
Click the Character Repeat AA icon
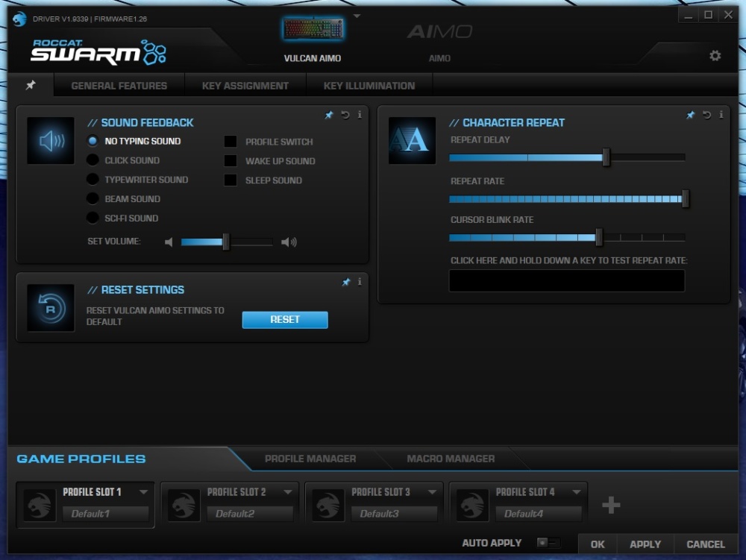tap(412, 141)
